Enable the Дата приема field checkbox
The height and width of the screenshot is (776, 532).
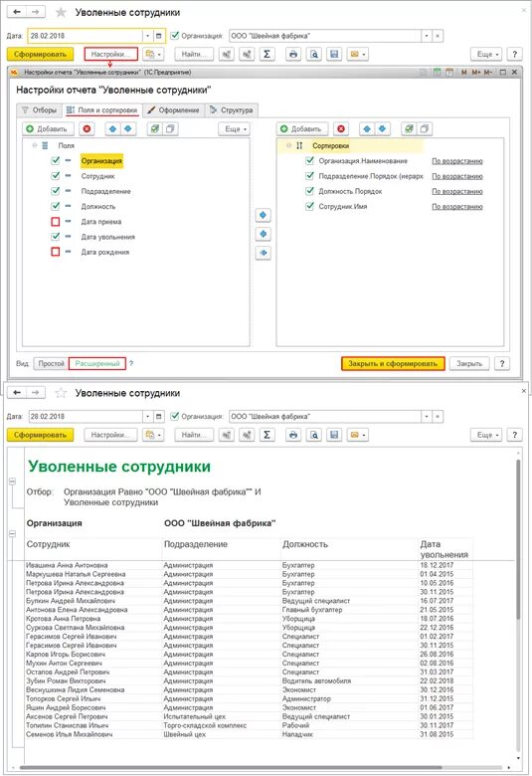pos(56,221)
